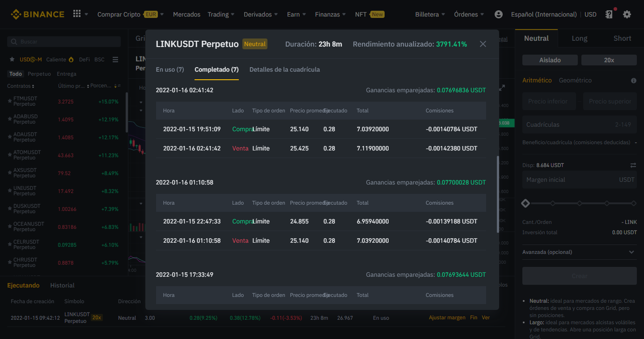Screen dimensions: 644x339
Task: Open the Historial tab
Action: pos(62,285)
